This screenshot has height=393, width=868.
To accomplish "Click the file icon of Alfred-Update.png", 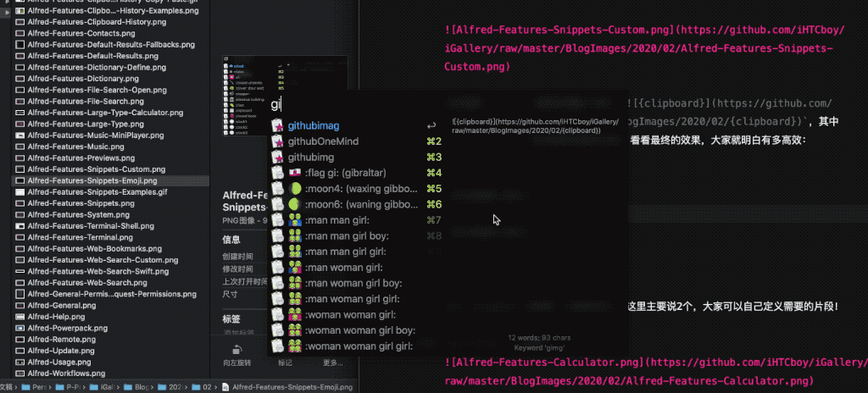I will coord(20,351).
